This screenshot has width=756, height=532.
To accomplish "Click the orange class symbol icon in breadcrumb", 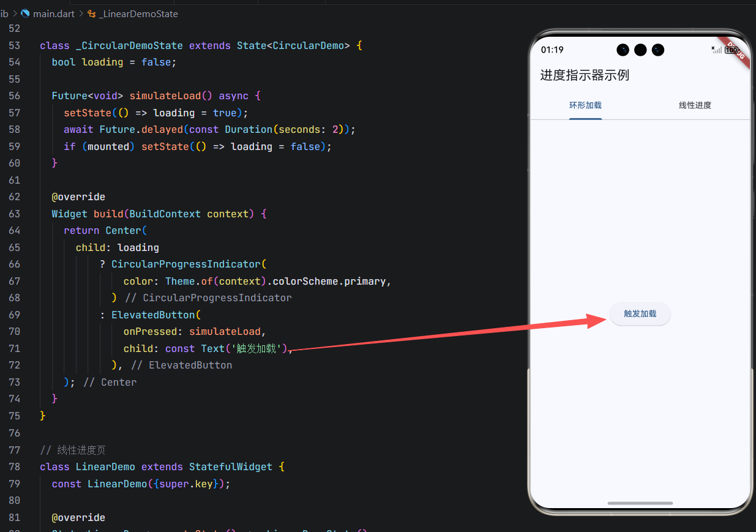I will click(92, 13).
